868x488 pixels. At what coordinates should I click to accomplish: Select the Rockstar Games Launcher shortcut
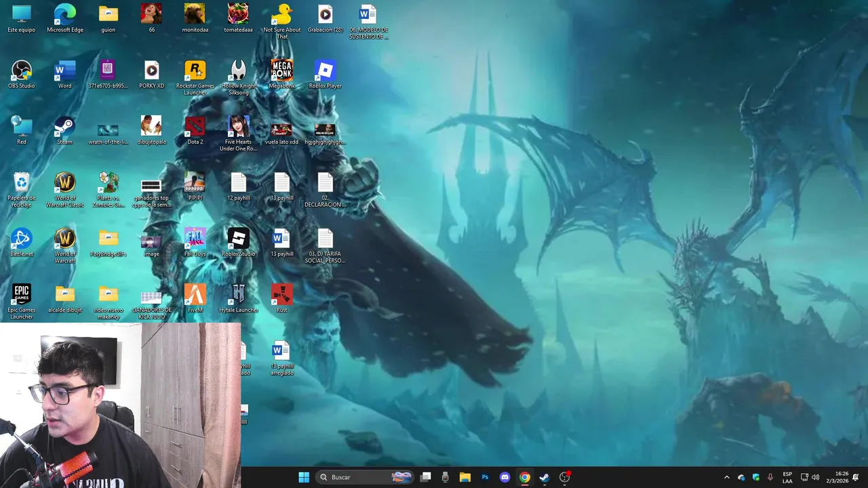[195, 78]
